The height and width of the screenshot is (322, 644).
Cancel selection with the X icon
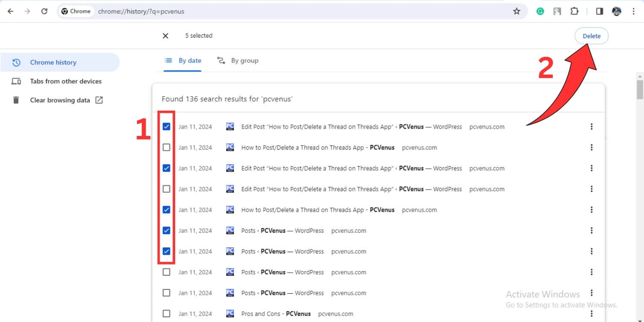(166, 36)
